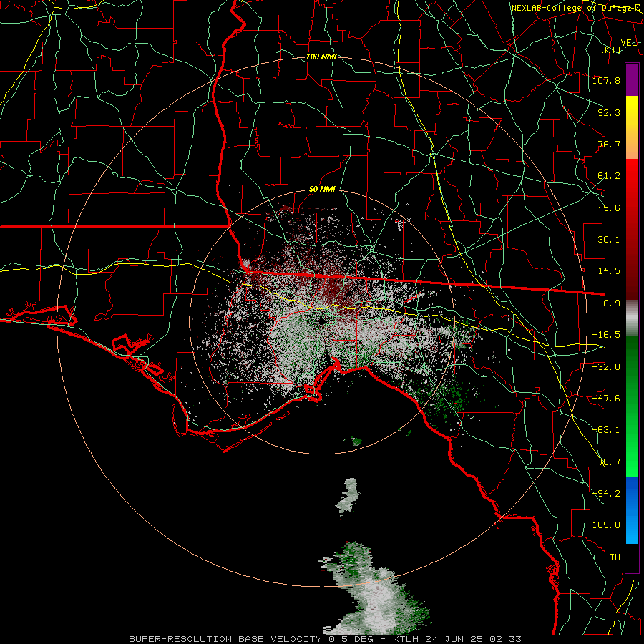Pick the gray near-zero segment of color bar
Screen dimensions: 644x644
click(x=632, y=318)
